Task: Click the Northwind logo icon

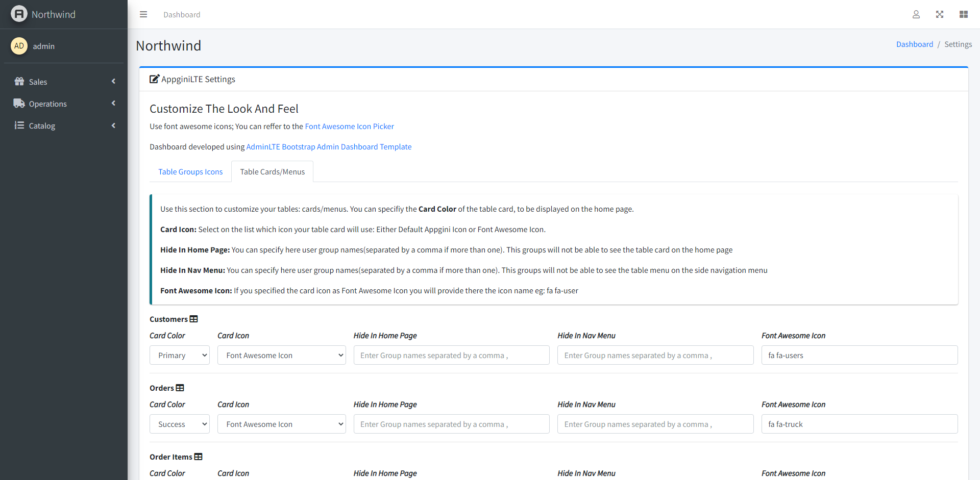Action: coord(19,14)
